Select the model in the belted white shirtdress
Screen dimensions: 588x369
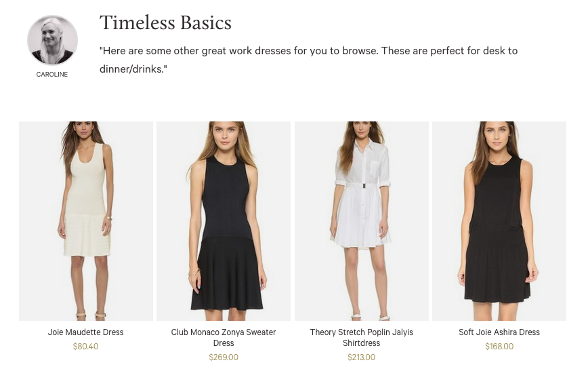click(361, 203)
